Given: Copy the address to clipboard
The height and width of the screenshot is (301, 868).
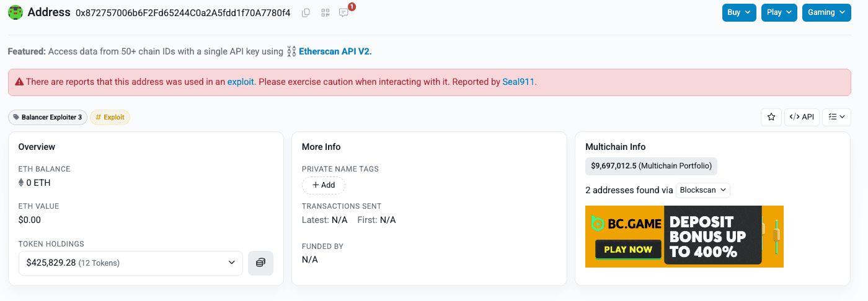Looking at the screenshot, I should point(306,13).
